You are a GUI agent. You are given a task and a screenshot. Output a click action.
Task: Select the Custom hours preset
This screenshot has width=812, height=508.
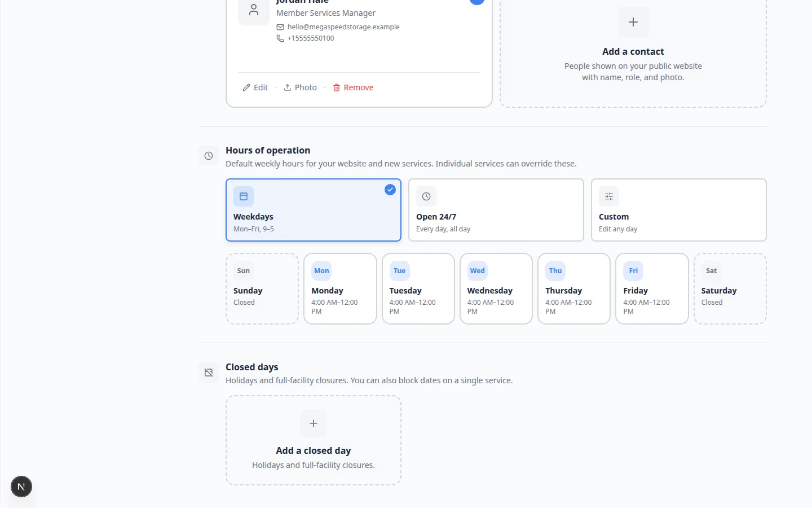tap(679, 210)
